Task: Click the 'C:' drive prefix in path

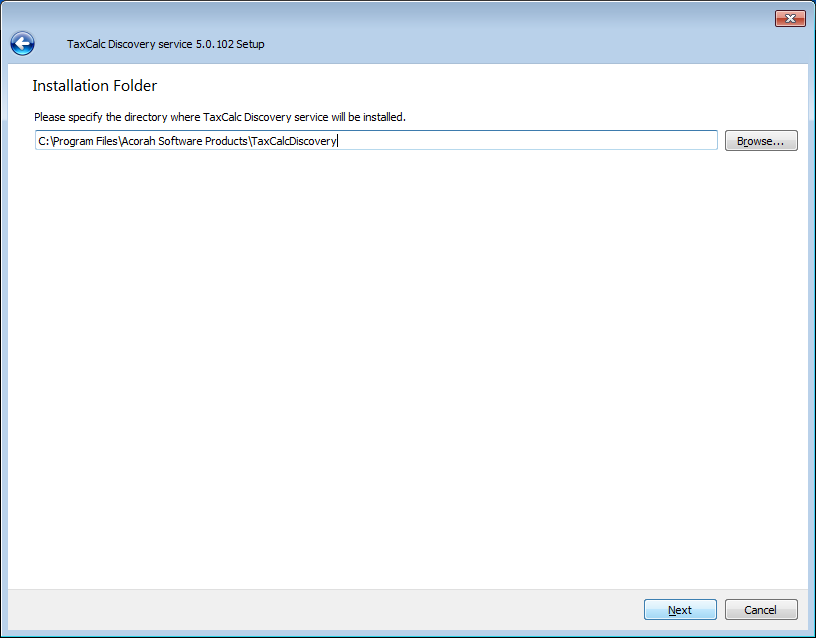Action: tap(43, 141)
